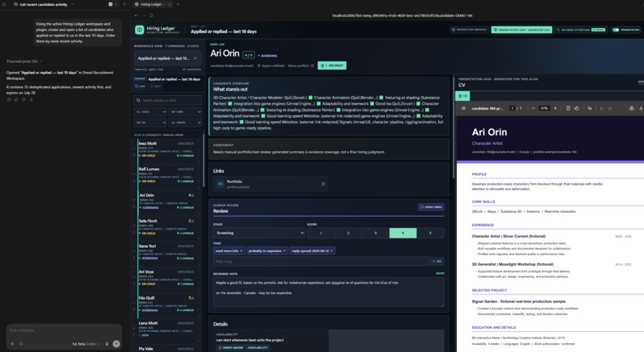The image size is (644, 352).
Task: Print the CV using the printer icon
Action: point(632,108)
